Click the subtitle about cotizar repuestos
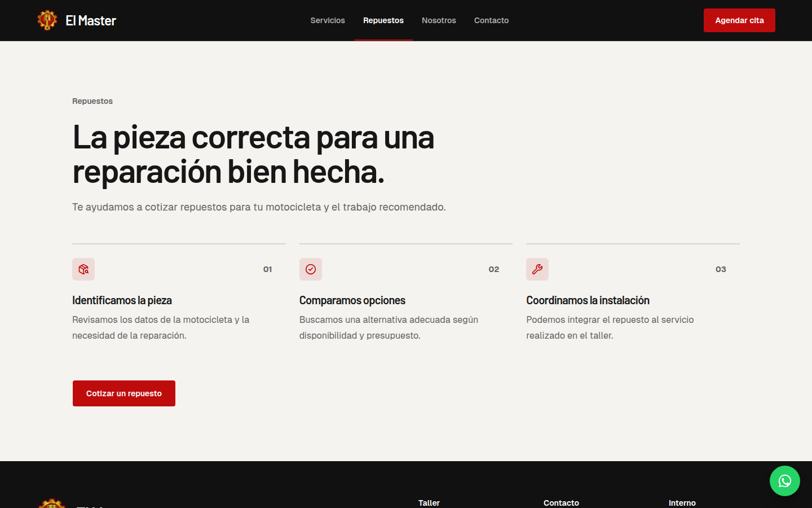 (x=259, y=207)
